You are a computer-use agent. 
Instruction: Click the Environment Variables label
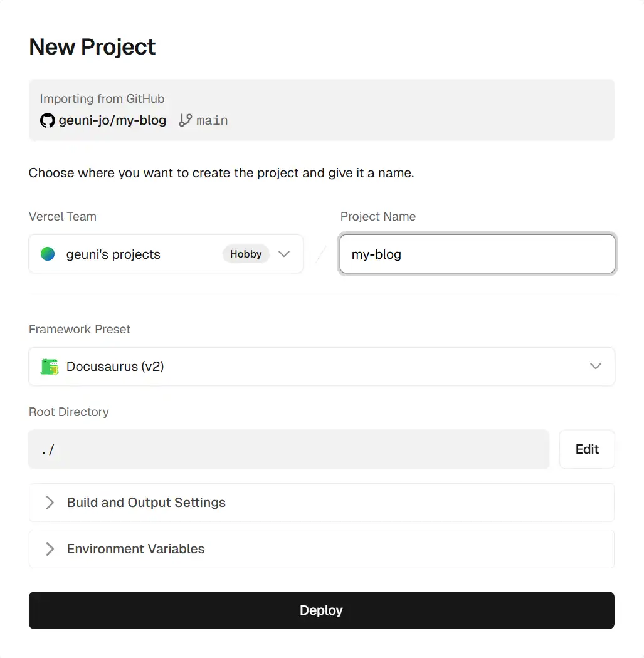pos(136,549)
